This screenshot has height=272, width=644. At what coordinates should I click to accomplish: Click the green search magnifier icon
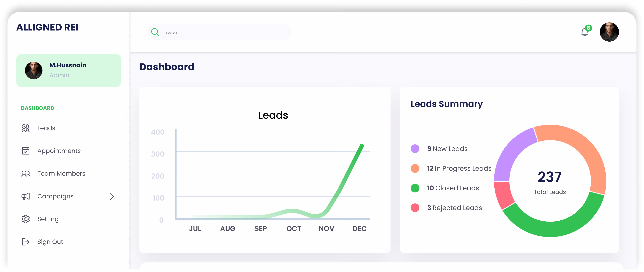155,32
